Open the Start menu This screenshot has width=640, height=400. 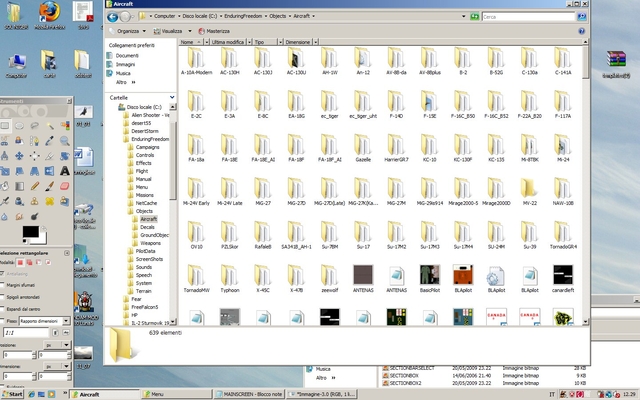12,394
